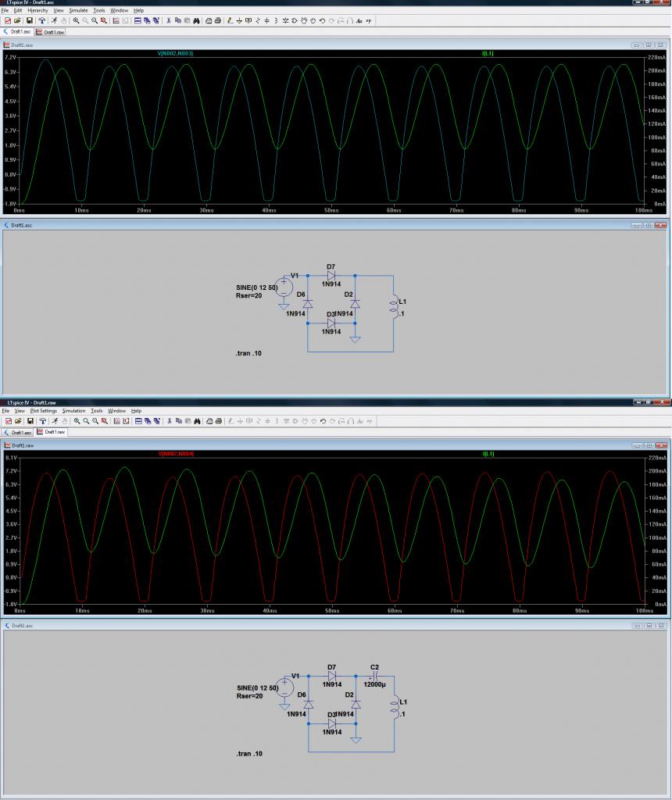
Task: Select Component gate tool in top toolbar
Action: point(295,21)
